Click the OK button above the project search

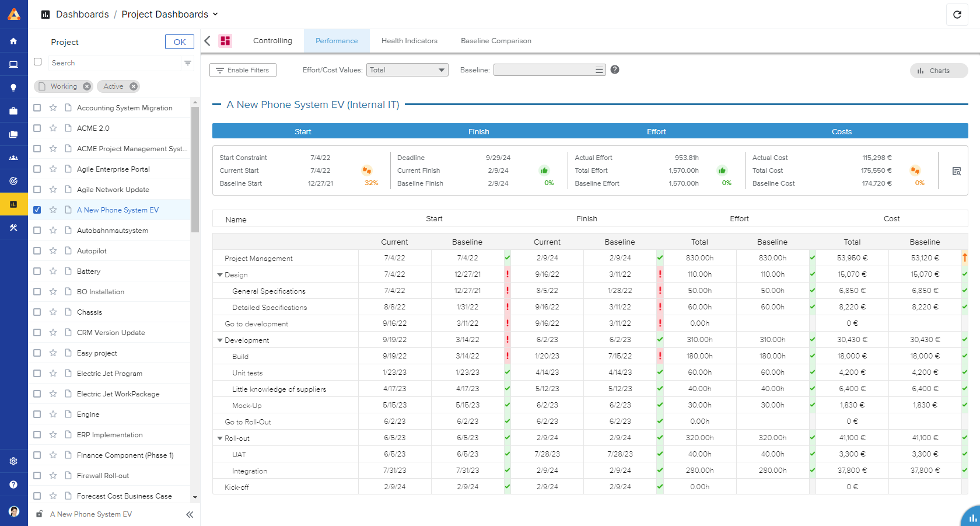pyautogui.click(x=179, y=41)
